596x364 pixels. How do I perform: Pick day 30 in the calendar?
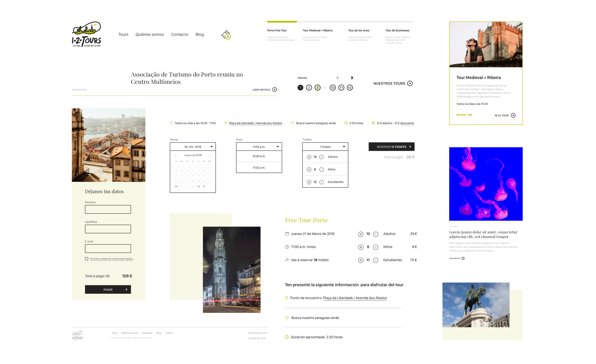(x=198, y=186)
